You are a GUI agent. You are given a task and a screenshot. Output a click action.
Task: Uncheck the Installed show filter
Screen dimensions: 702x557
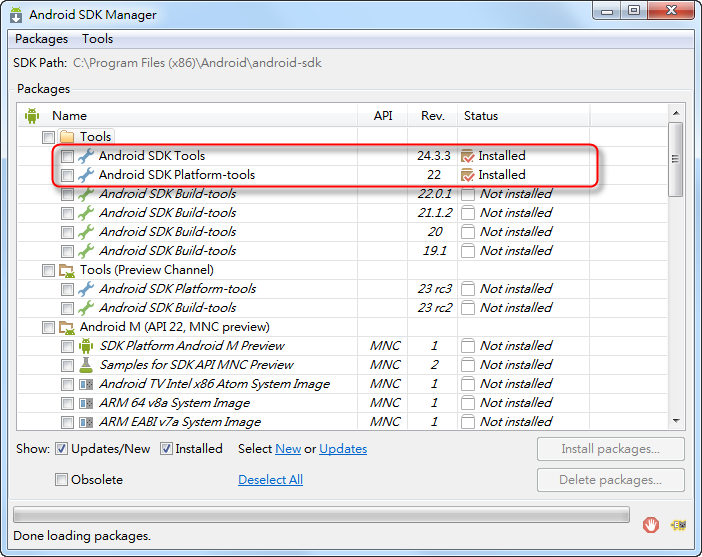coord(166,449)
